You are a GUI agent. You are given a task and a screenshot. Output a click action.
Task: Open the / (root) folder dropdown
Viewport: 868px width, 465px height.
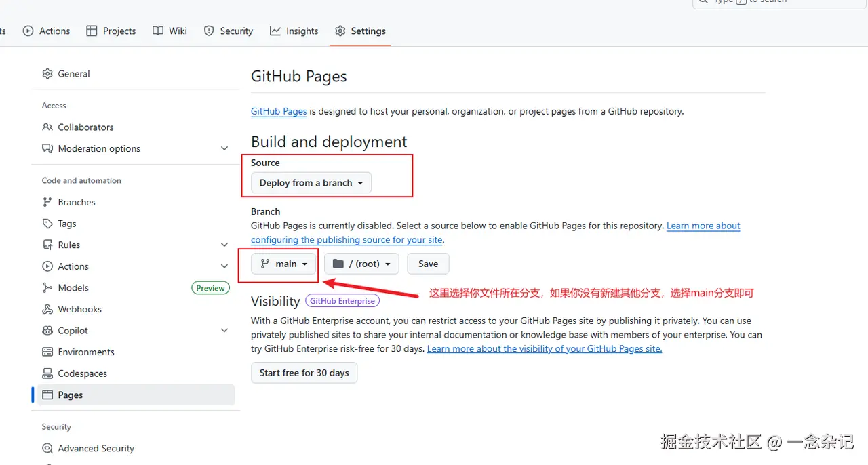point(361,264)
